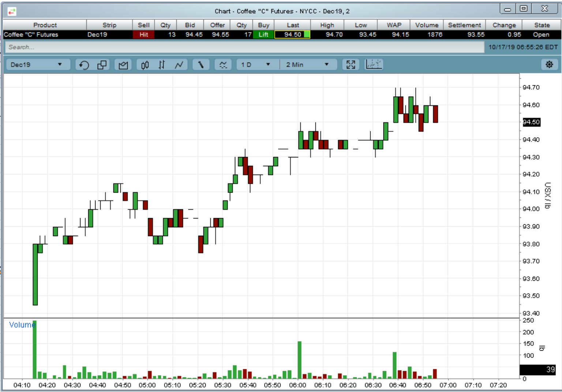Click the Strip column header

click(x=109, y=25)
